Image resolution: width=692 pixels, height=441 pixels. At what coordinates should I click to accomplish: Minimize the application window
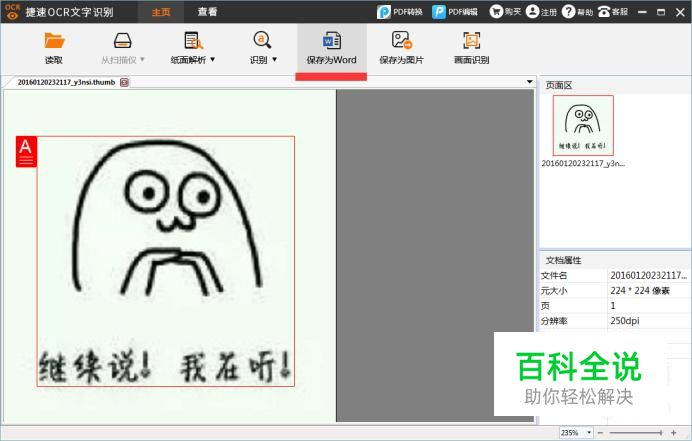tap(643, 12)
